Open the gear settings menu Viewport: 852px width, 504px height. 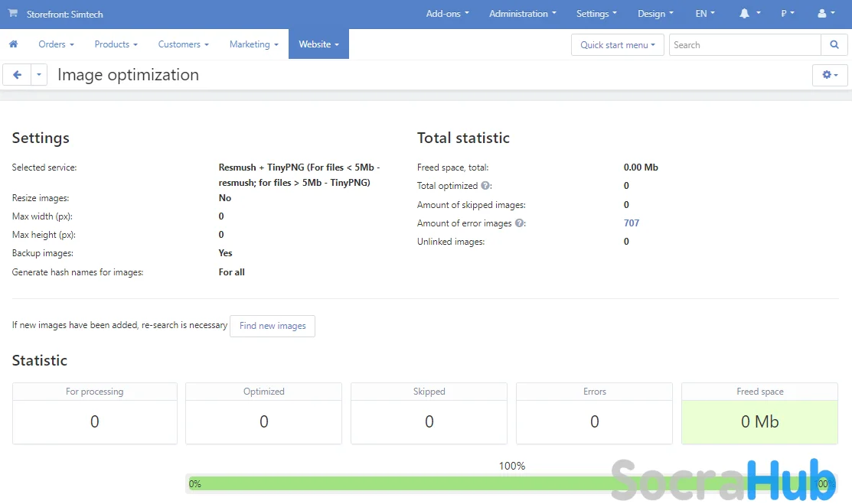coord(829,75)
